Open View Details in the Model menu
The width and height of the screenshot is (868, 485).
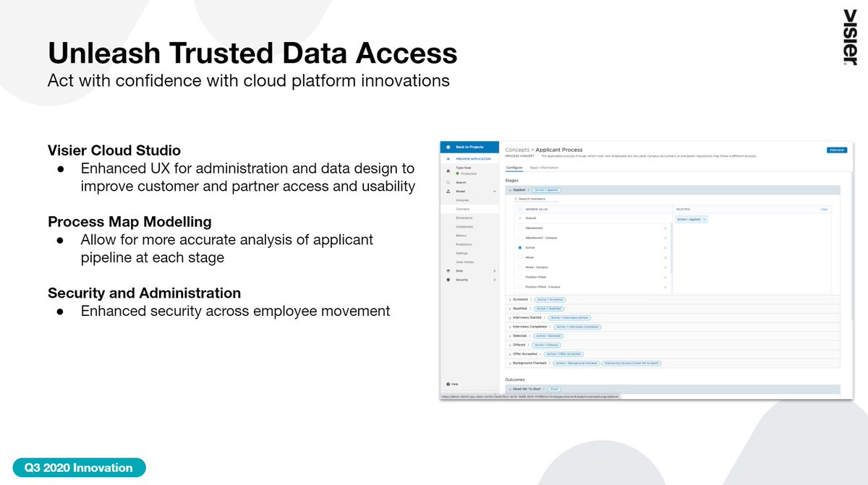[x=464, y=262]
